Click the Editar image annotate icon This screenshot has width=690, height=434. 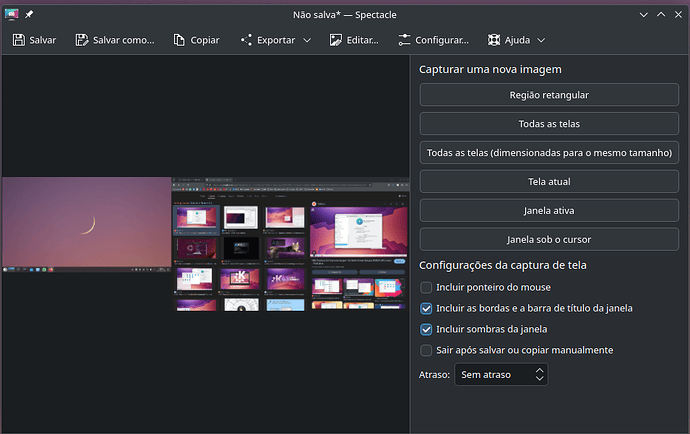(x=336, y=40)
